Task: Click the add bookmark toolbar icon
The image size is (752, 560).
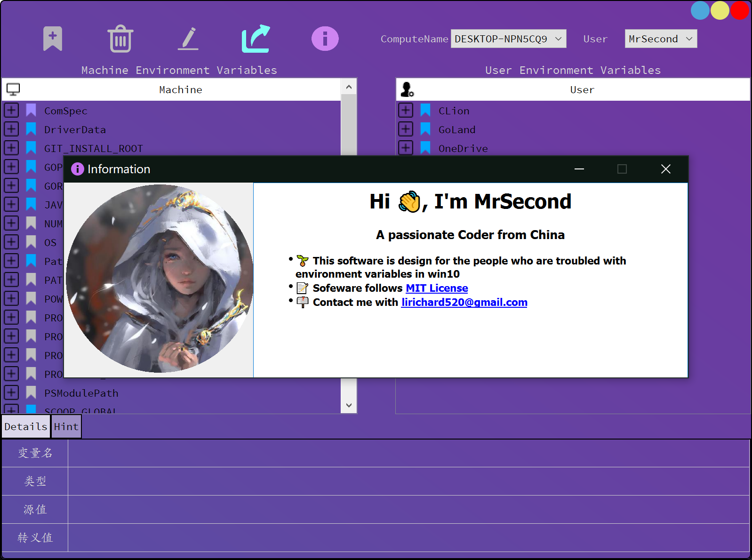Action: 53,39
